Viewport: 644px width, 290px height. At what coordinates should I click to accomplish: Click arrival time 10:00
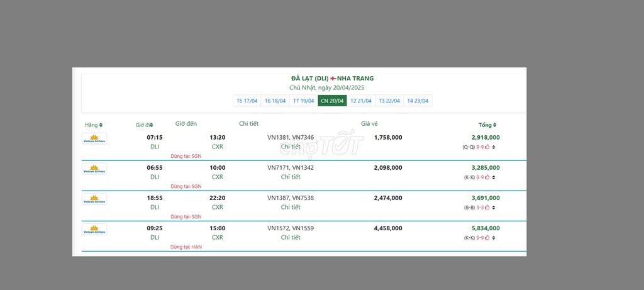pyautogui.click(x=217, y=167)
